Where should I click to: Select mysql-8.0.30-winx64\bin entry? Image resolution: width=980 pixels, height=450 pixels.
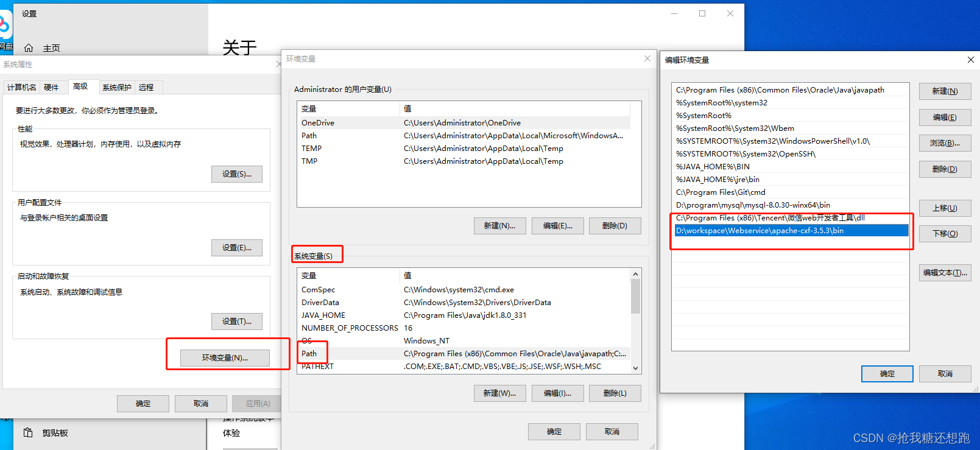(791, 205)
